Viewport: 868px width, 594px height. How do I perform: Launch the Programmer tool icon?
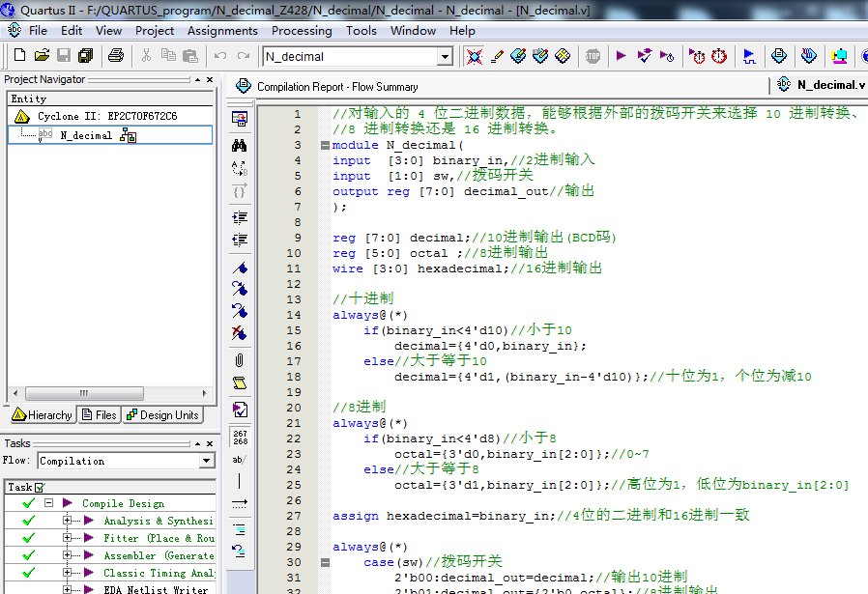(841, 55)
